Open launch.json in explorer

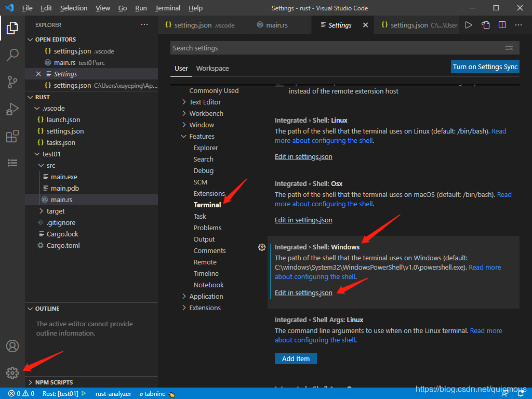(63, 120)
